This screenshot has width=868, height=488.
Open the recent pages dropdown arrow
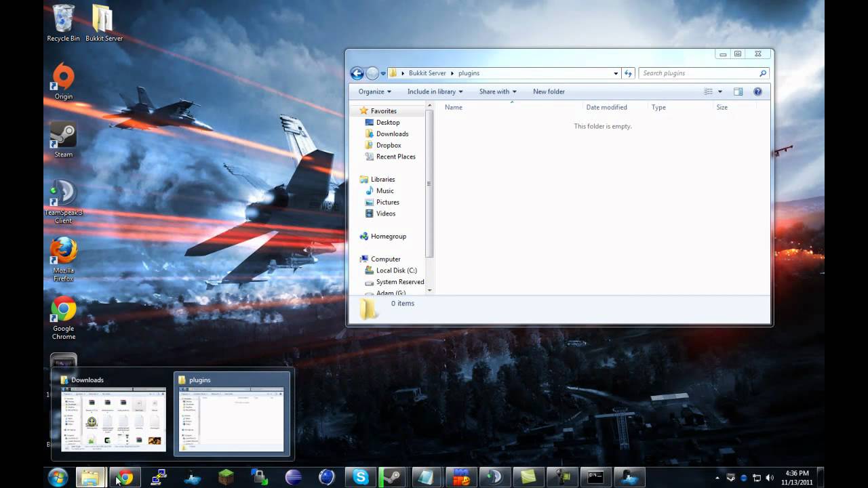coord(383,73)
